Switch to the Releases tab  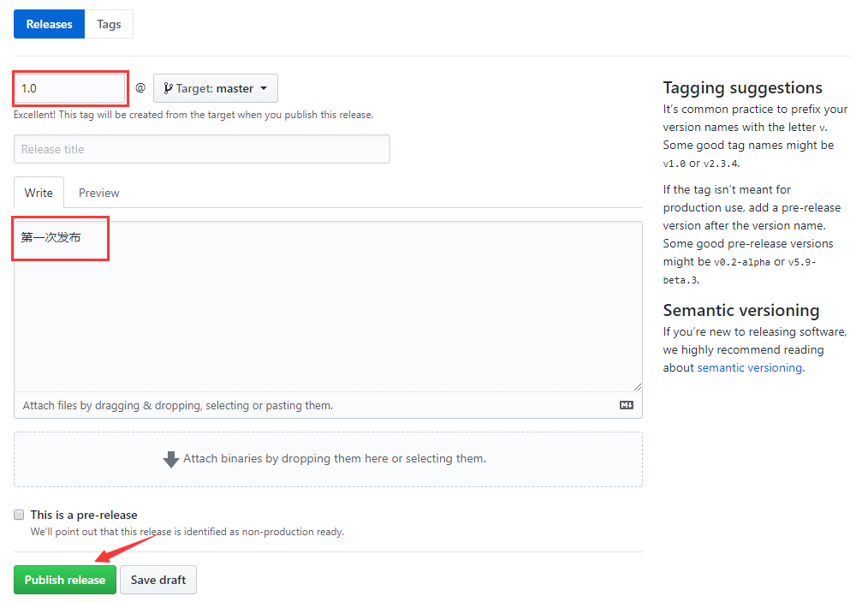49,24
